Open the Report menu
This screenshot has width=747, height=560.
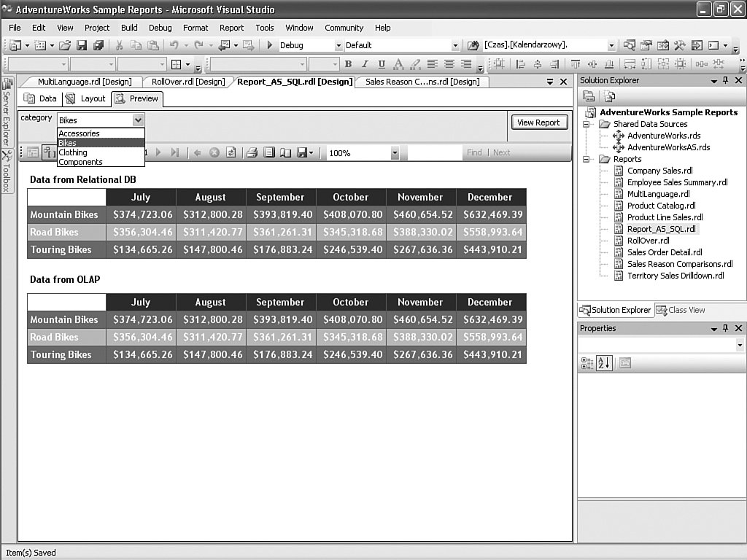pos(231,28)
